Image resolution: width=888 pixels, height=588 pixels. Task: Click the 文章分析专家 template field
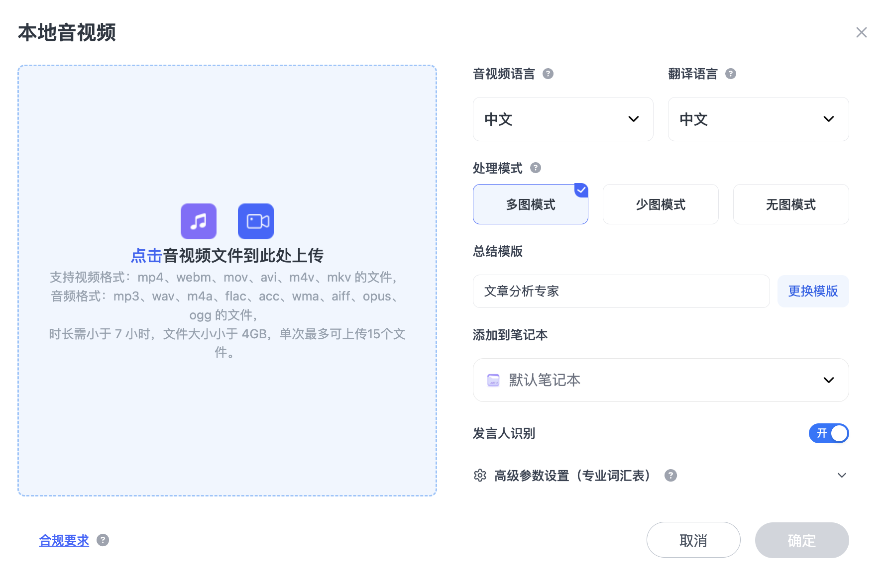(621, 291)
